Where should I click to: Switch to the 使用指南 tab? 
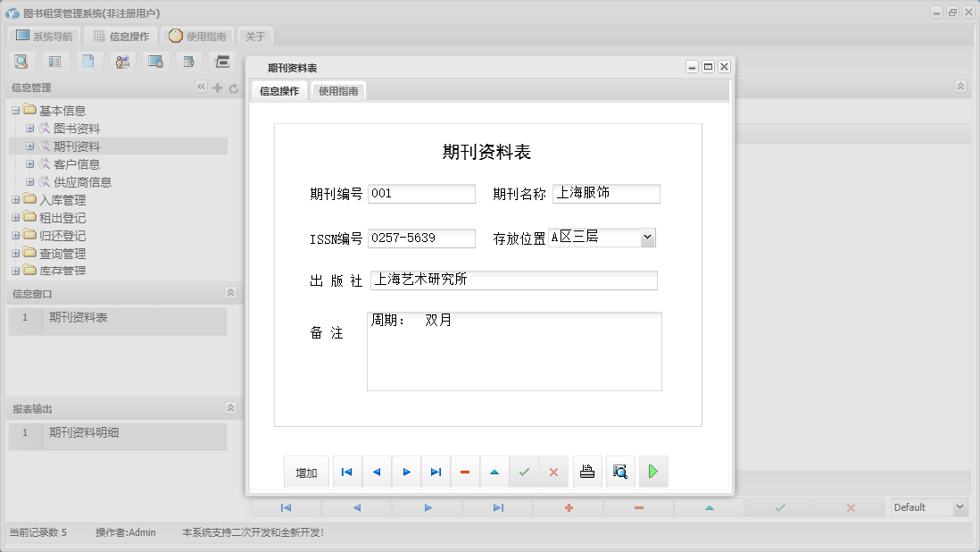336,90
